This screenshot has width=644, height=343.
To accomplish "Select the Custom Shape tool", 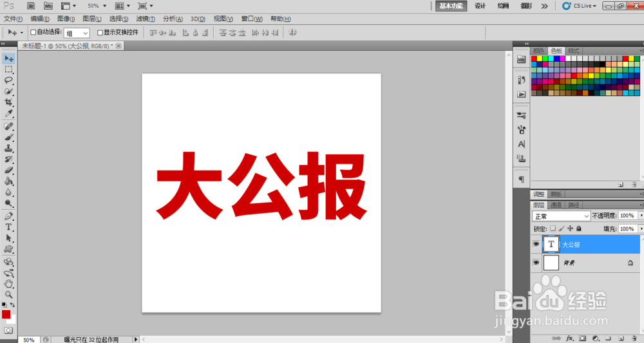I will 8,249.
